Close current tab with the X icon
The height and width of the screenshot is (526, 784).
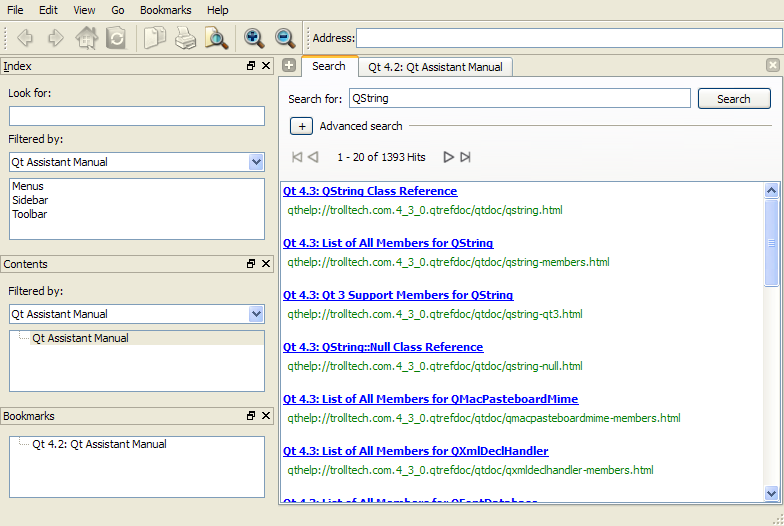pos(773,65)
